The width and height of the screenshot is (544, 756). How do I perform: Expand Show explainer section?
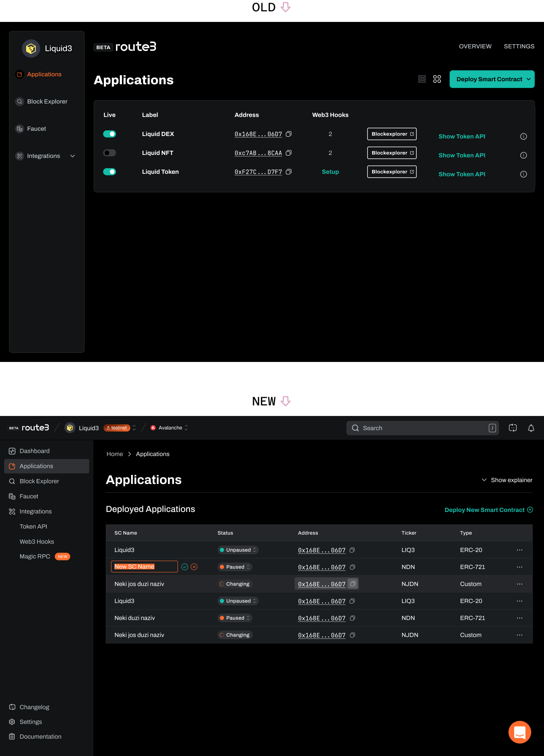click(x=507, y=480)
